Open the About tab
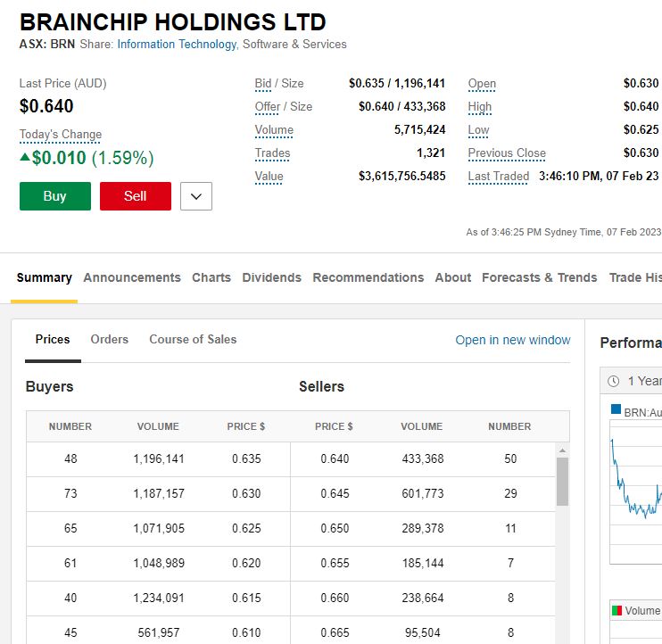 453,277
